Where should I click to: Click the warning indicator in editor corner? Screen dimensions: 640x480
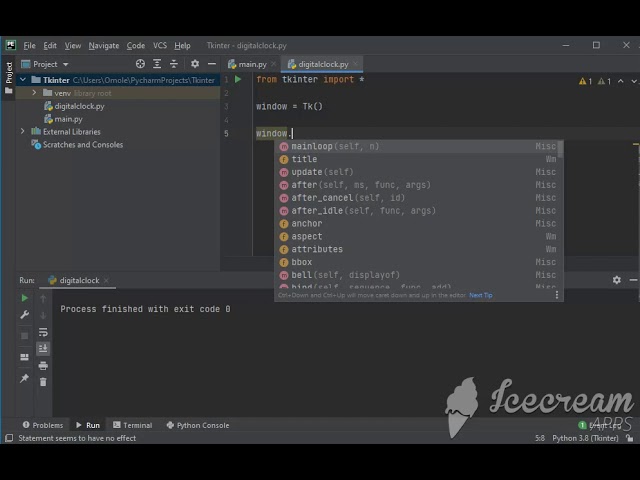click(x=585, y=81)
